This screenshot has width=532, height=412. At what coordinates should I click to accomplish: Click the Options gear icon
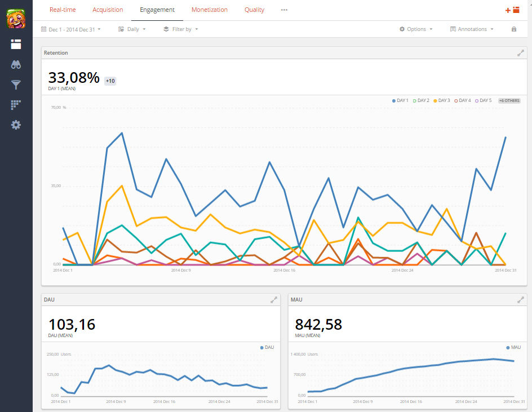pos(402,29)
